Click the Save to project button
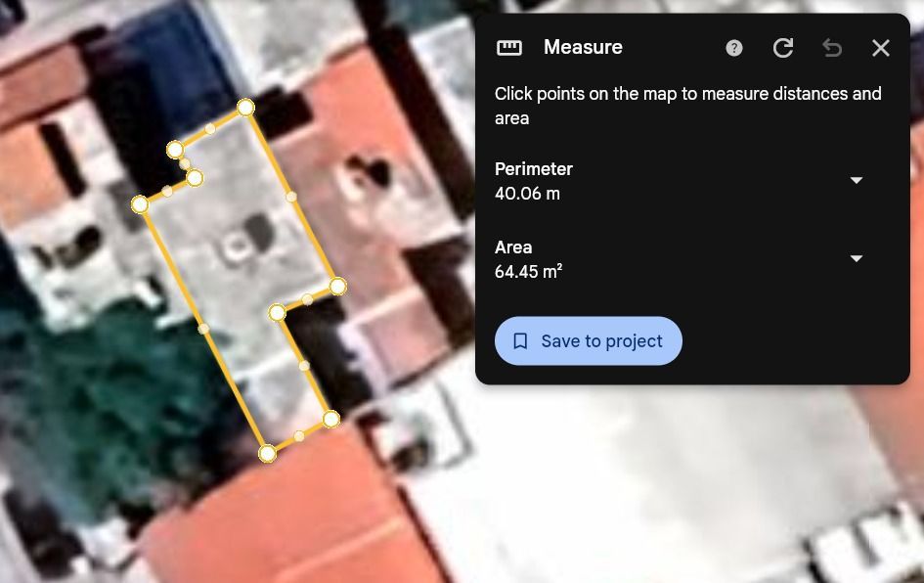Screen dimensions: 924x583 [x=588, y=340]
